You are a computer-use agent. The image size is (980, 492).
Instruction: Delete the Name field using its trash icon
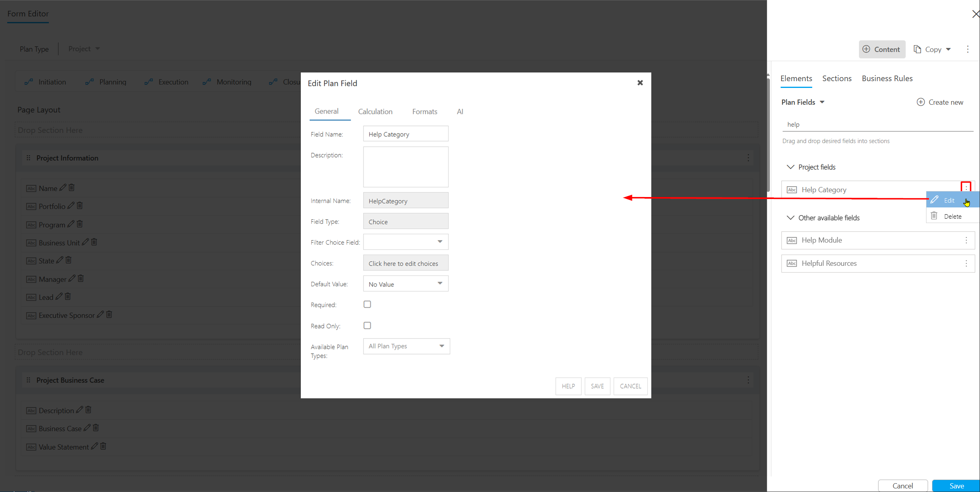[x=72, y=187]
